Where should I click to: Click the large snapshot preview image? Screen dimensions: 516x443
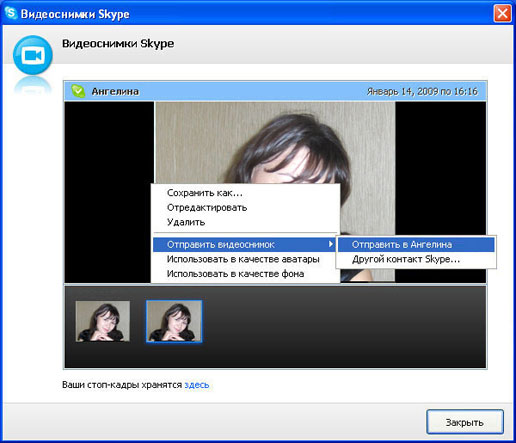pyautogui.click(x=275, y=143)
